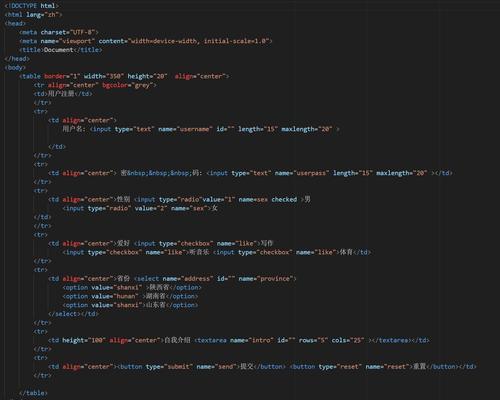The image size is (500, 400).
Task: Click the DOCTYPE html declaration line
Action: [x=32, y=6]
